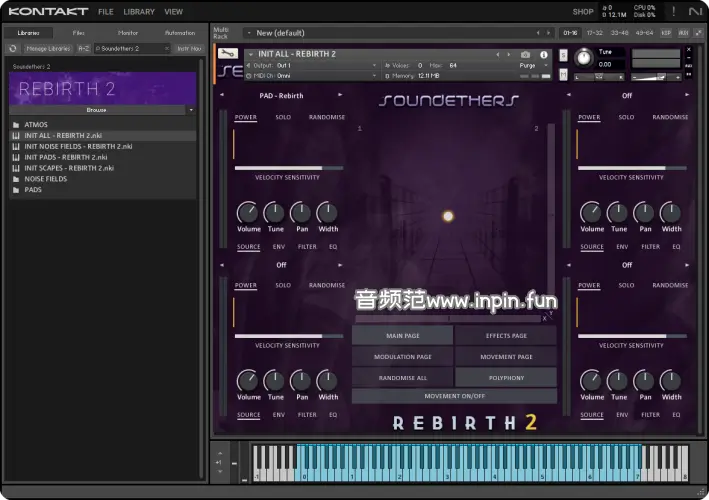Click the wrench edit-instrument icon

pos(227,54)
